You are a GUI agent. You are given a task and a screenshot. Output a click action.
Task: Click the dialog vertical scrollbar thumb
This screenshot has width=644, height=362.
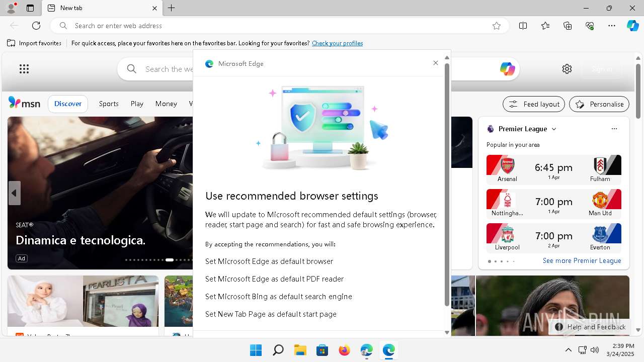tap(447, 185)
